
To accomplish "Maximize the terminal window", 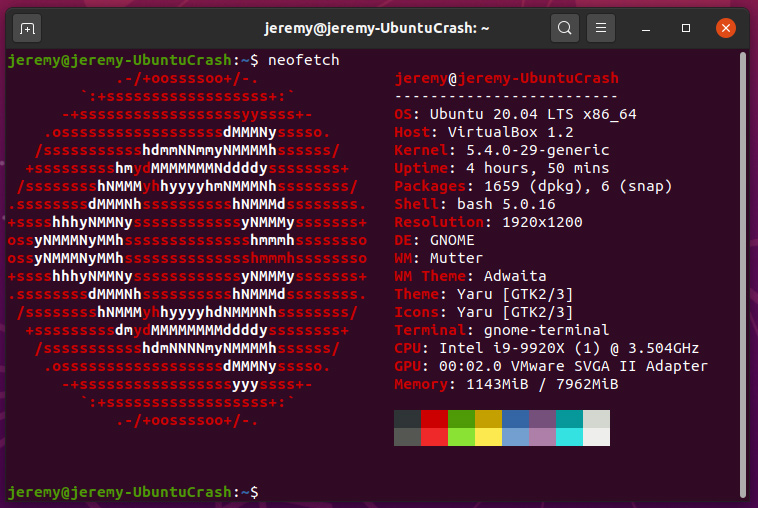I will (685, 28).
